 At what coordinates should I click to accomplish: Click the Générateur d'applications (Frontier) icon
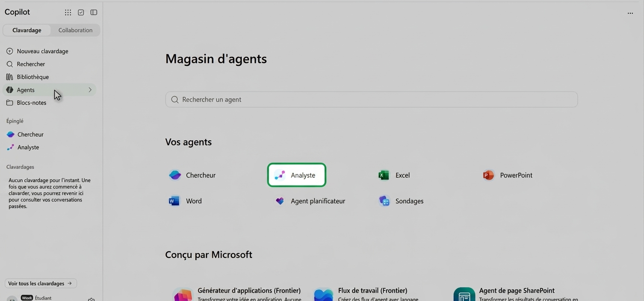[x=183, y=295]
